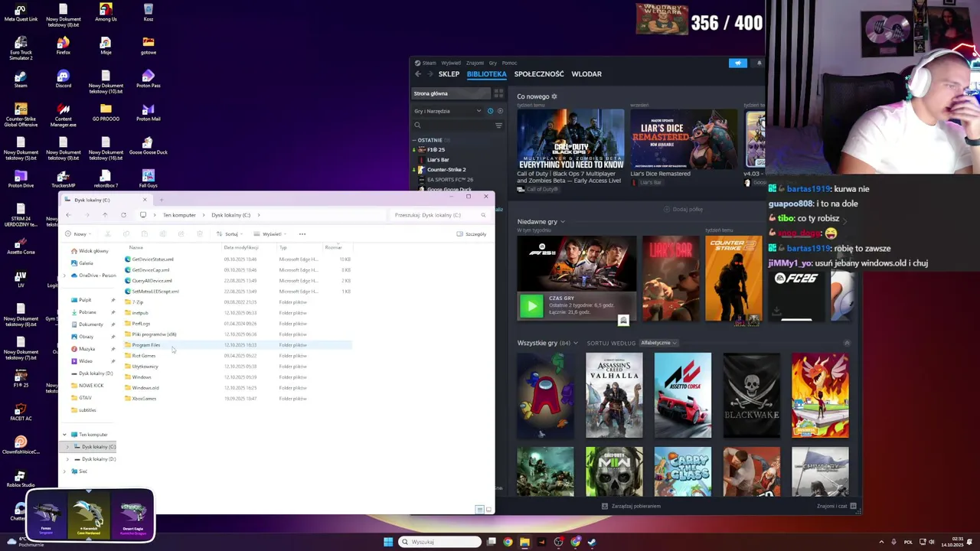
Task: Open the Among Us desktop shortcut
Action: click(106, 13)
